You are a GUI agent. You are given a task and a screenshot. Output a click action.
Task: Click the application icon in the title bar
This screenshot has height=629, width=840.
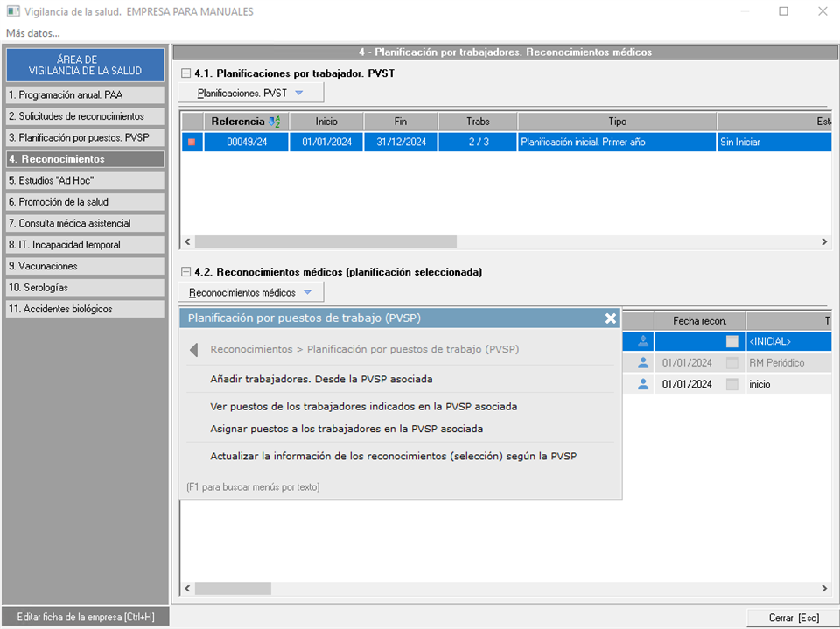tap(13, 11)
